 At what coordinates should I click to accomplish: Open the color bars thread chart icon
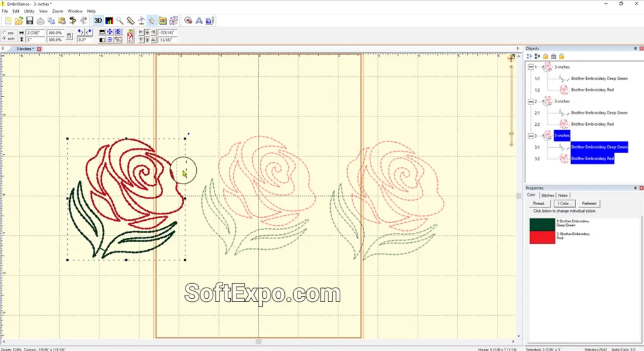[x=109, y=21]
